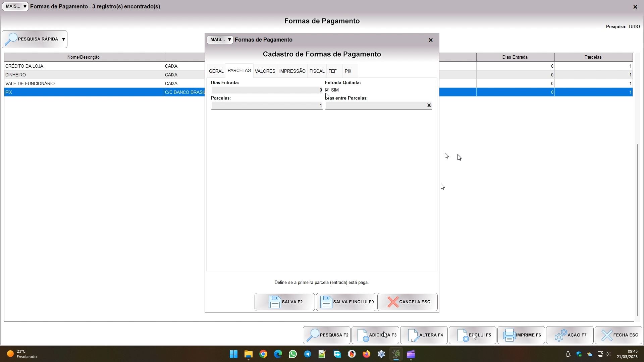Click the delete-document icon on Exclui F5
This screenshot has width=644, height=362.
point(463,335)
